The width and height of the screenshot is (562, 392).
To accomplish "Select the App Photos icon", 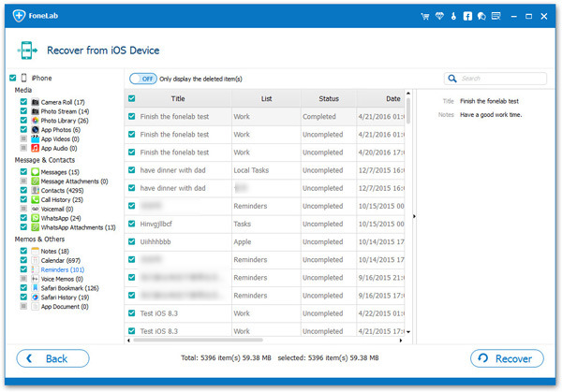I will [36, 130].
